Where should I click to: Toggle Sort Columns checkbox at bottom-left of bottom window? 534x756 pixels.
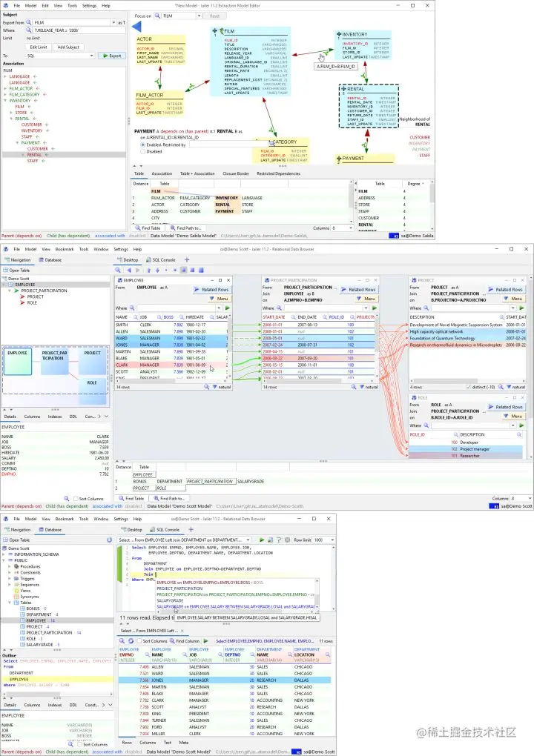coord(81,744)
